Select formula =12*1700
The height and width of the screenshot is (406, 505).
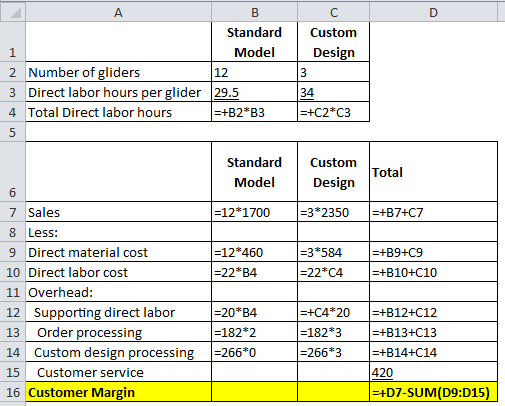(254, 212)
